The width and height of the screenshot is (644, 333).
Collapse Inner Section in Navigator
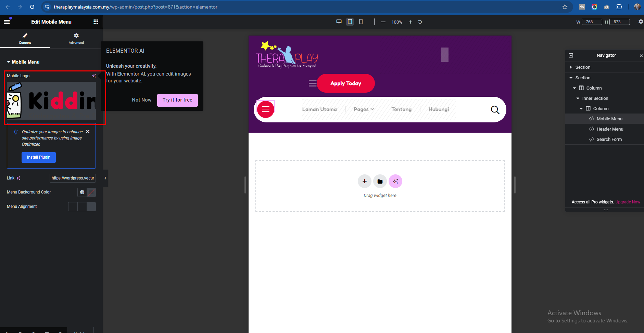578,98
